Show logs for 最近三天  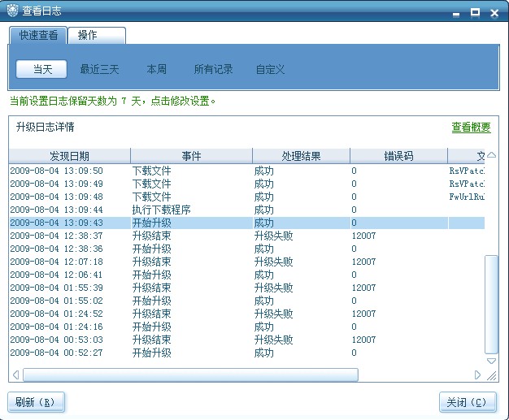coord(100,69)
